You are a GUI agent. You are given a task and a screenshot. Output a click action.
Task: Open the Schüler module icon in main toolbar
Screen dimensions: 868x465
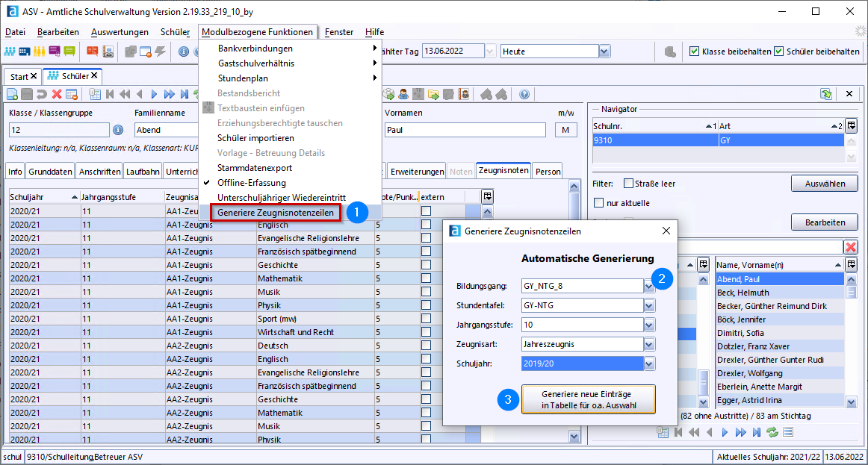(x=10, y=52)
